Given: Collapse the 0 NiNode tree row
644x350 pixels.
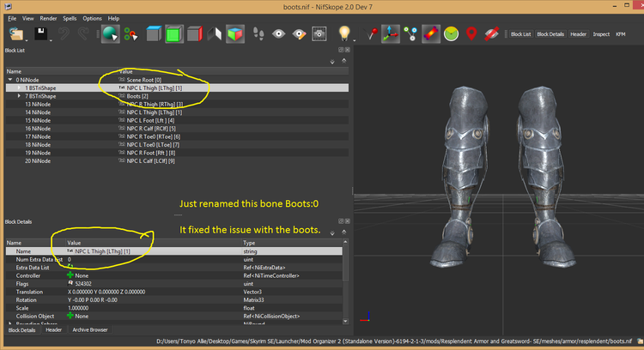Looking at the screenshot, I should pos(10,80).
